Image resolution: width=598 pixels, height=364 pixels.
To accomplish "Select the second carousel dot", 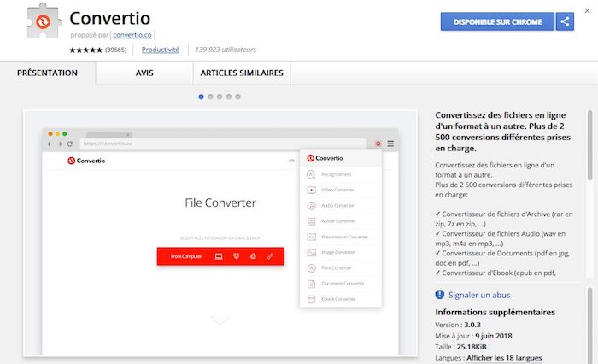I will (210, 97).
